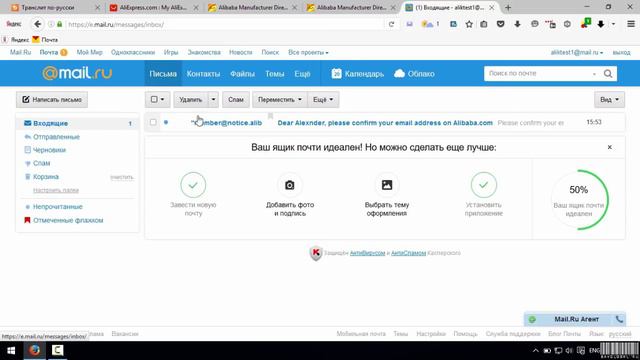Open the Переместить dropdown
The image size is (640, 360).
tap(280, 100)
